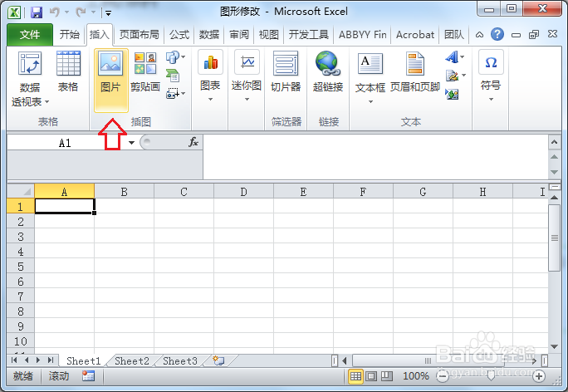The height and width of the screenshot is (392, 568).
Task: Click the zoom slider handle
Action: click(491, 377)
